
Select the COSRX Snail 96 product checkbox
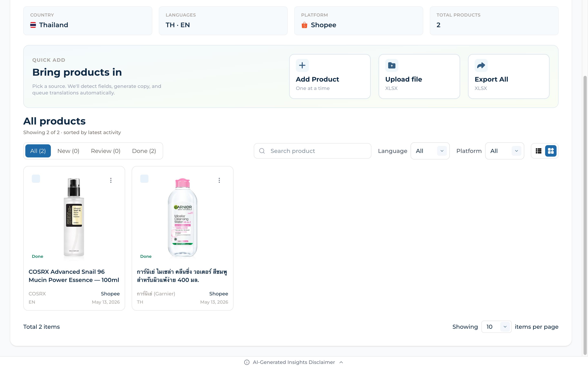pos(36,179)
